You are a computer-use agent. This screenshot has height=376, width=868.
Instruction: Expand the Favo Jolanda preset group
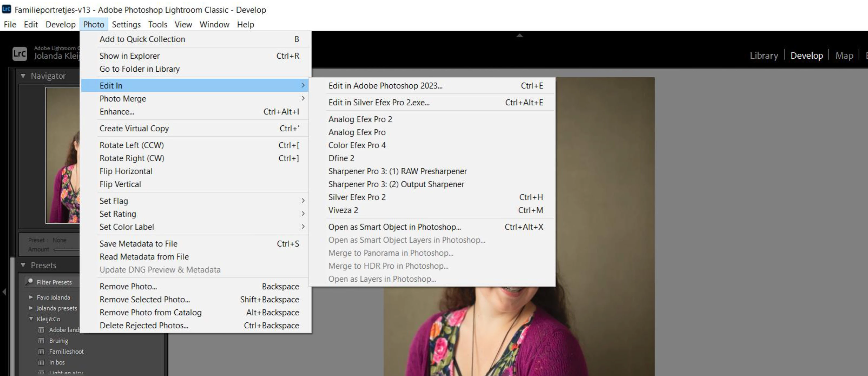pyautogui.click(x=31, y=297)
